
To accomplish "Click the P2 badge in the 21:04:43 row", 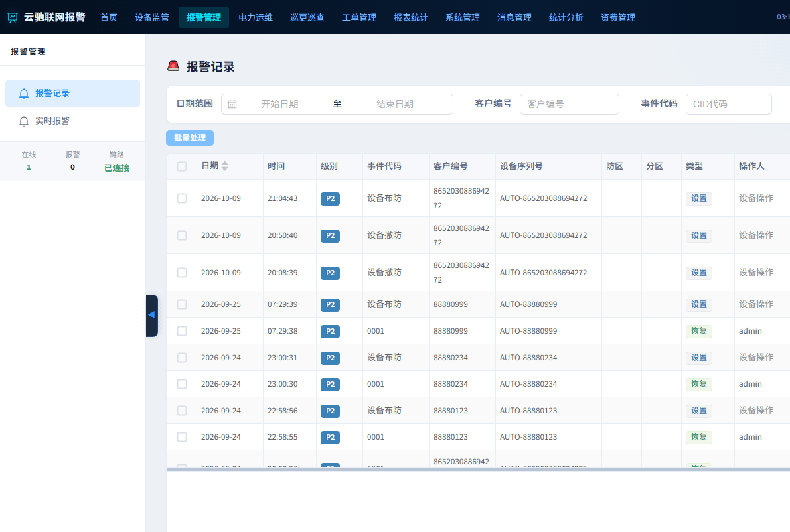I will point(330,199).
